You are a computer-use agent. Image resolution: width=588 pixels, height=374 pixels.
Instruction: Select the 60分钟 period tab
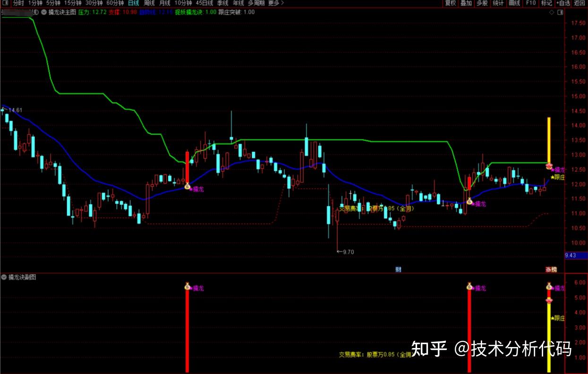click(x=115, y=3)
